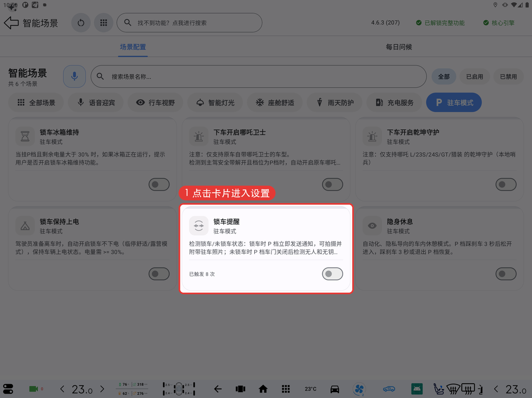Toggle 隐身休息 switch
Image resolution: width=532 pixels, height=398 pixels.
click(506, 274)
